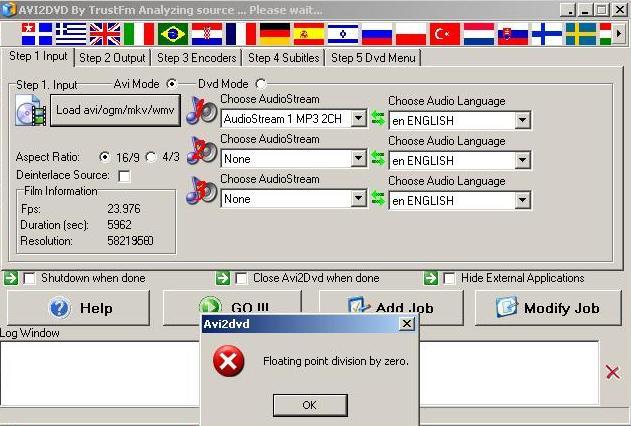Dismiss the error dialog with OK

310,405
